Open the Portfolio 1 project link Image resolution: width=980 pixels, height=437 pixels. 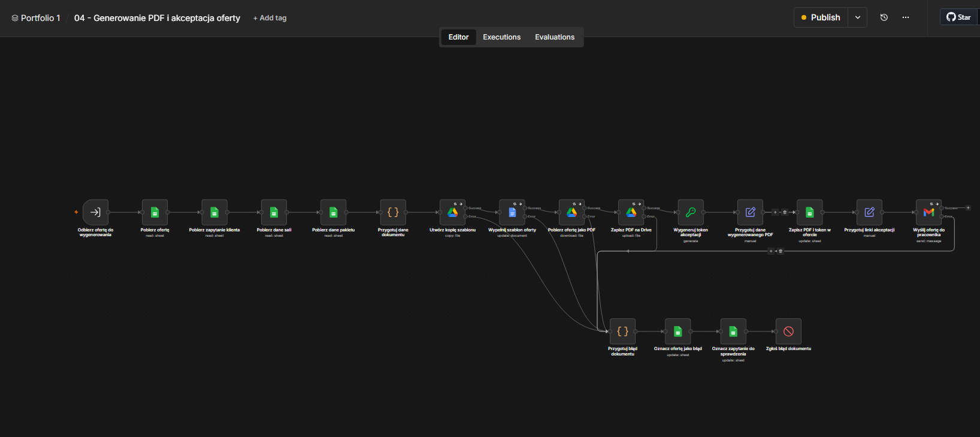(36, 18)
